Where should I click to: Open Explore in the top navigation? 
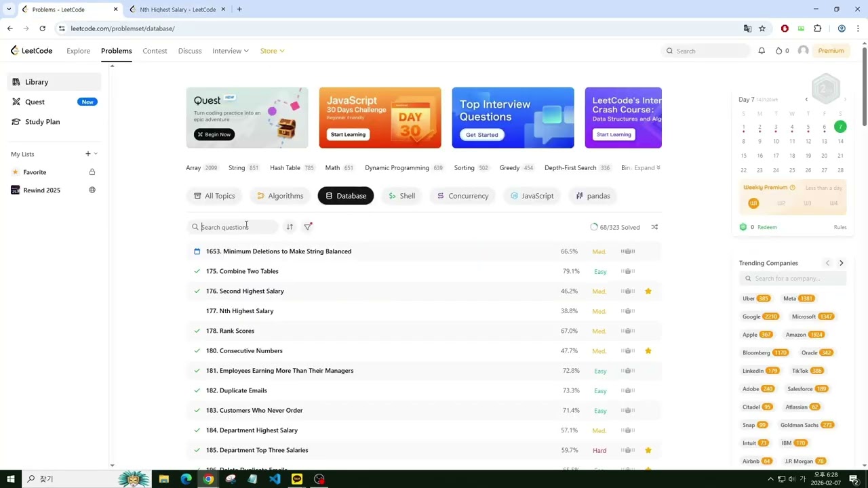[x=78, y=51]
